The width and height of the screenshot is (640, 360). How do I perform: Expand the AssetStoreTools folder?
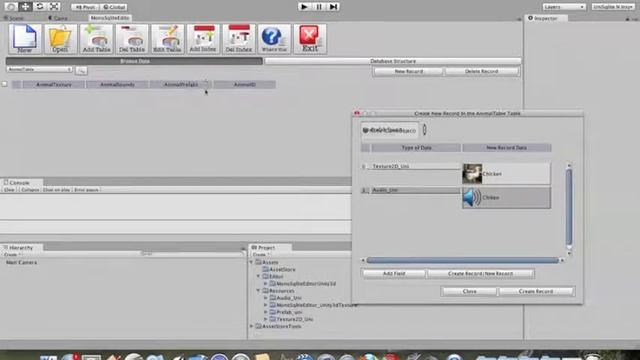pos(251,326)
